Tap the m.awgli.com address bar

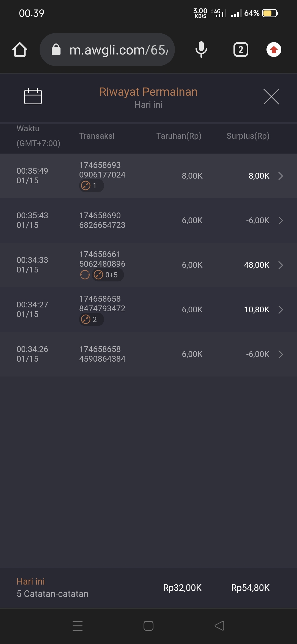[x=118, y=50]
